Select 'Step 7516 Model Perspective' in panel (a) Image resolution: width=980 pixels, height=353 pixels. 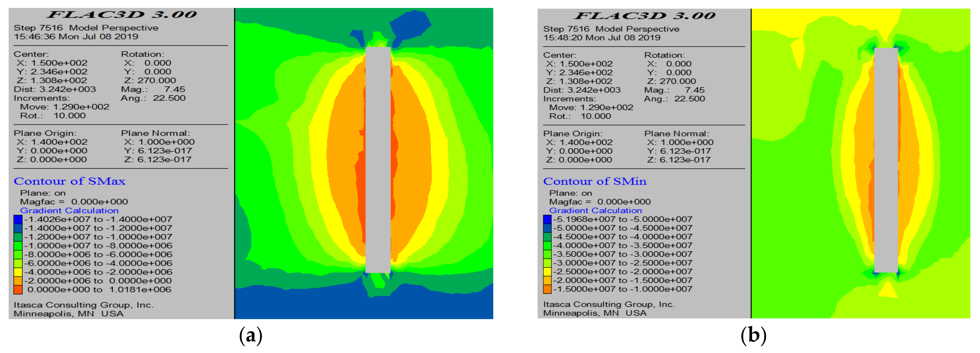pos(86,28)
